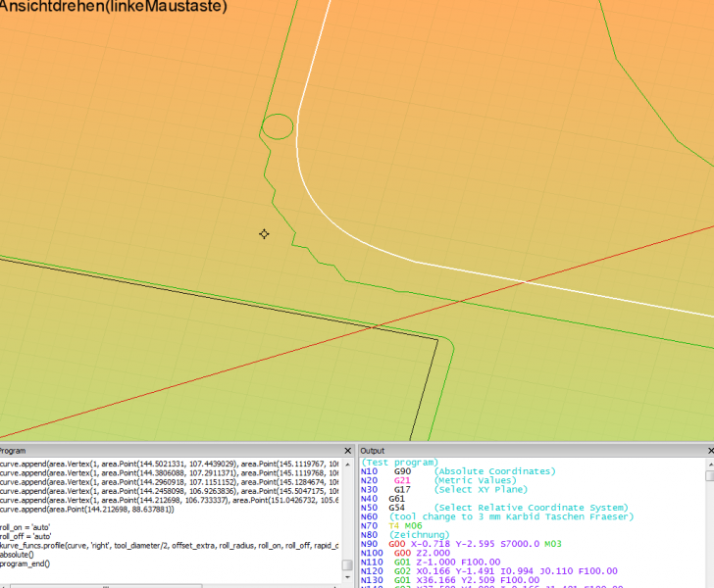Click the Program panel scrollbar down arrow

(x=346, y=578)
